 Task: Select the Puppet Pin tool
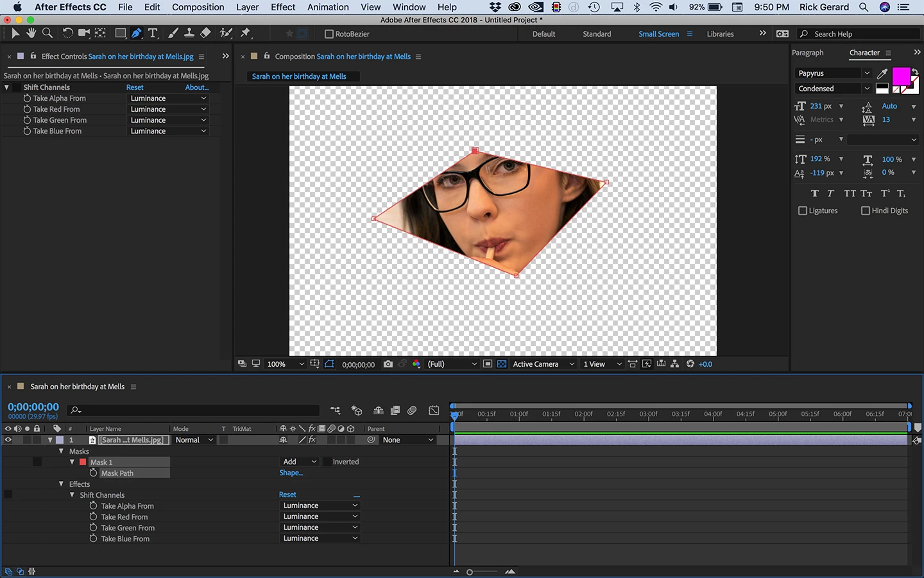[246, 33]
